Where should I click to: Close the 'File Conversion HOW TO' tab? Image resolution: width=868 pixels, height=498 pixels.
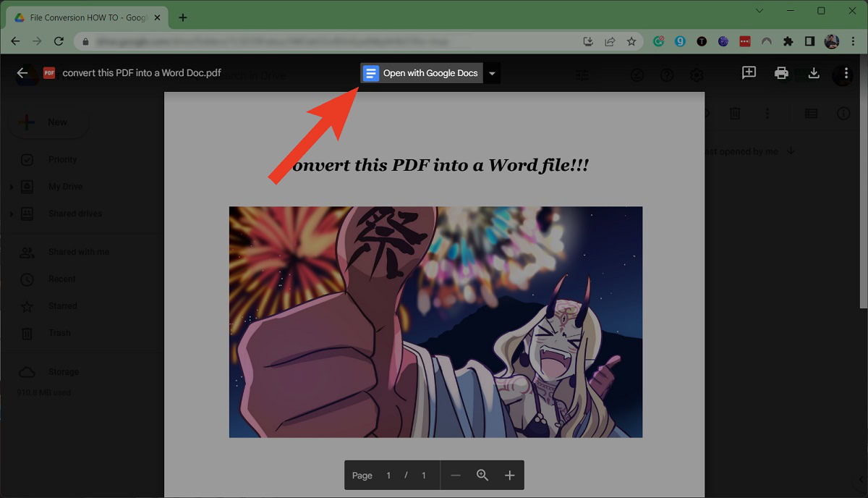[156, 17]
